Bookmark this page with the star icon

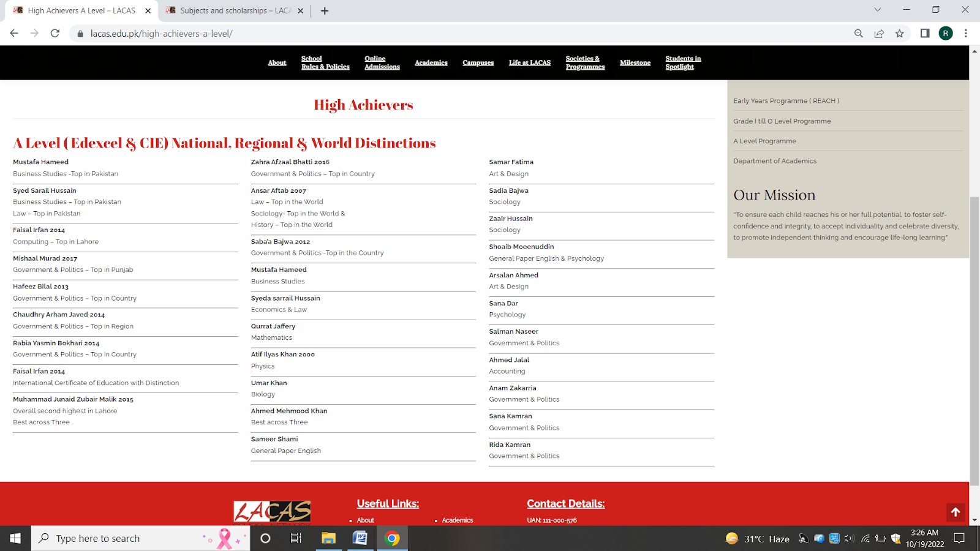pyautogui.click(x=900, y=34)
